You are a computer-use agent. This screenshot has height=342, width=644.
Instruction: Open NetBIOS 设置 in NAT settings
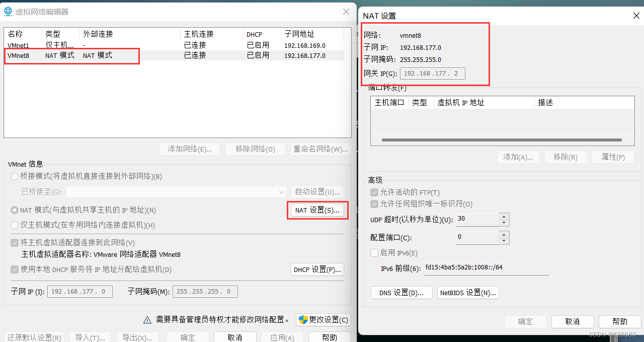[468, 293]
